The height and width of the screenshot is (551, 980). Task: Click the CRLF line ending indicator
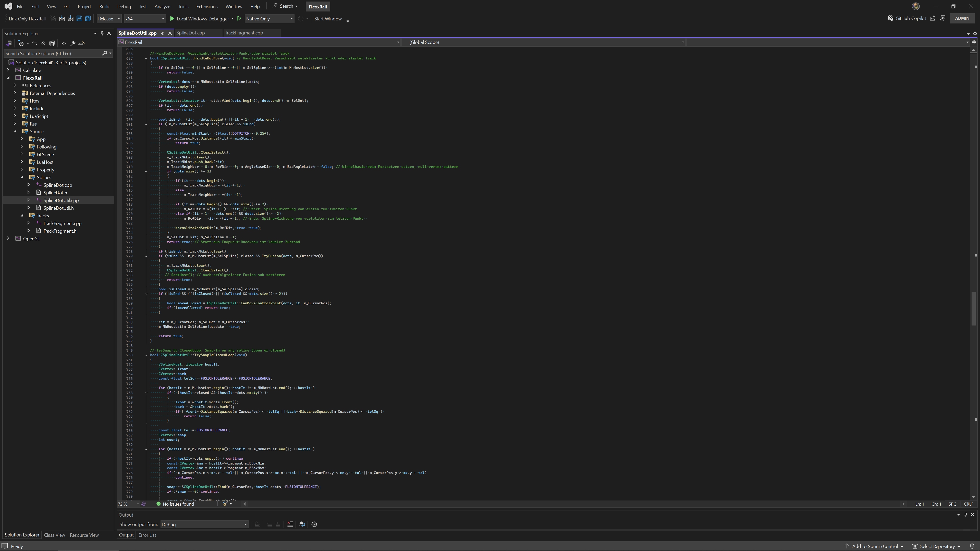968,504
